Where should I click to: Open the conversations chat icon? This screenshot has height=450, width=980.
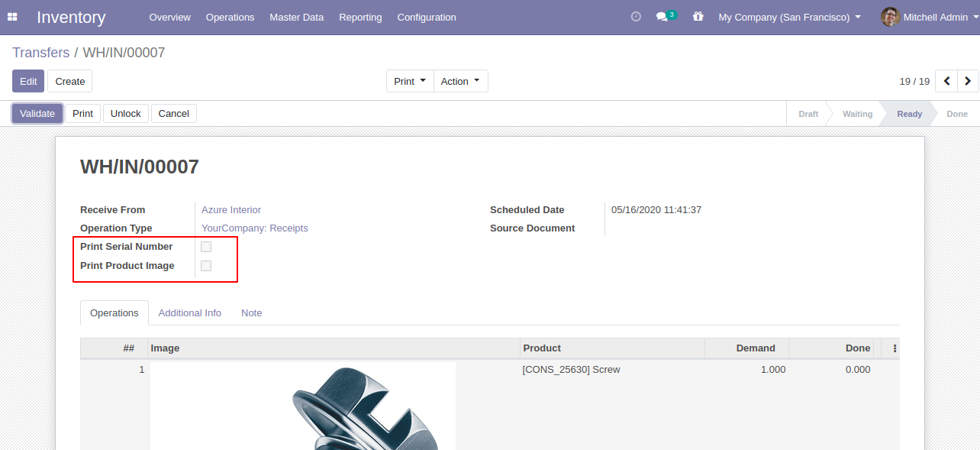click(662, 17)
